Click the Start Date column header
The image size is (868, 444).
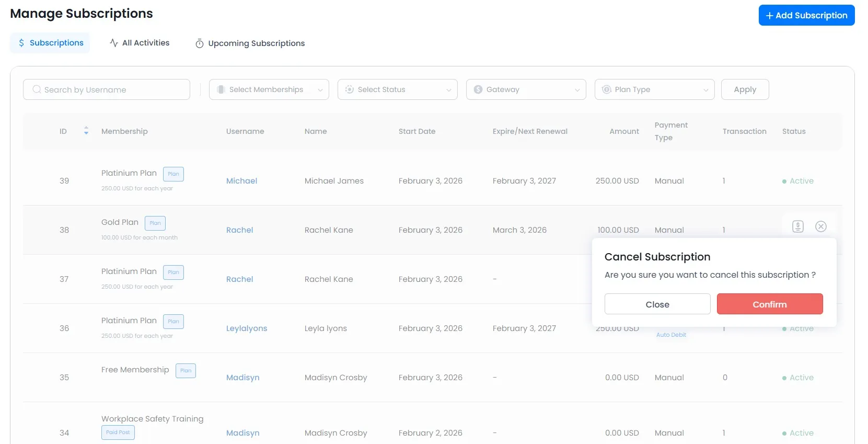click(x=417, y=131)
